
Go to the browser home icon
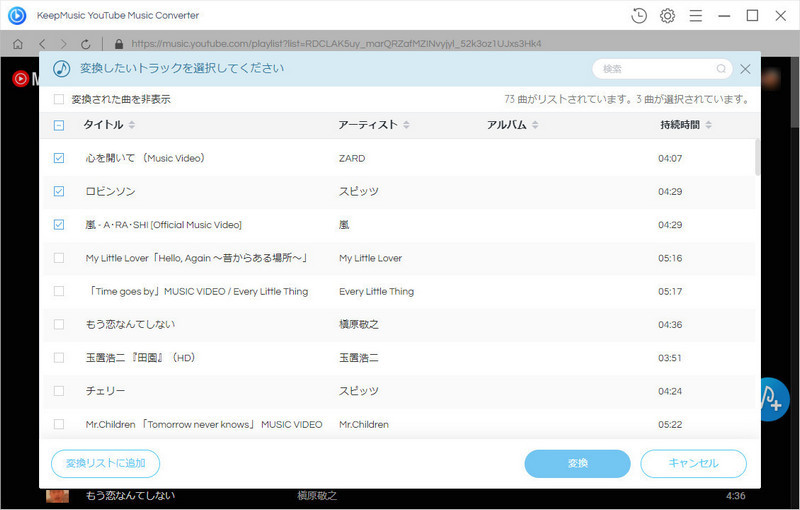[x=18, y=44]
